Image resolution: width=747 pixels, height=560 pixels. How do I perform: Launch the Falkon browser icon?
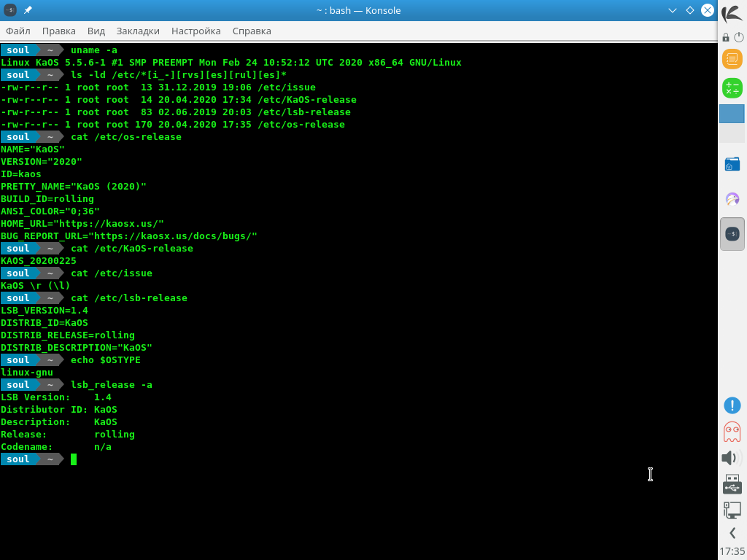click(732, 198)
